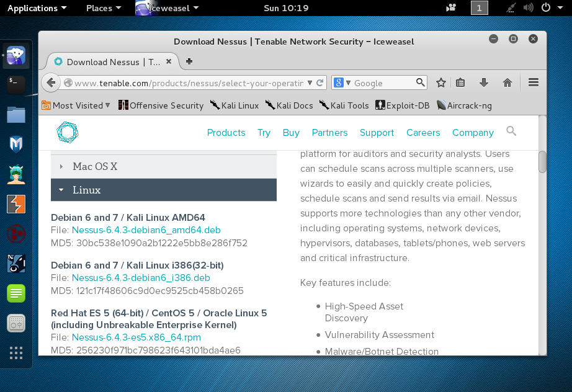Download Nessus-6.4.3-debian6_i386.deb

coord(141,278)
